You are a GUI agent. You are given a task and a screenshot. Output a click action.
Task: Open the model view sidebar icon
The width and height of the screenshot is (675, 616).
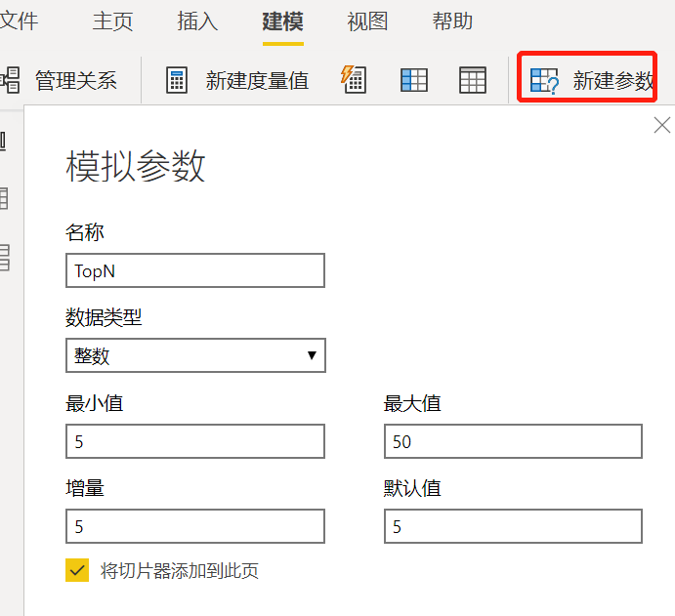pos(4,258)
